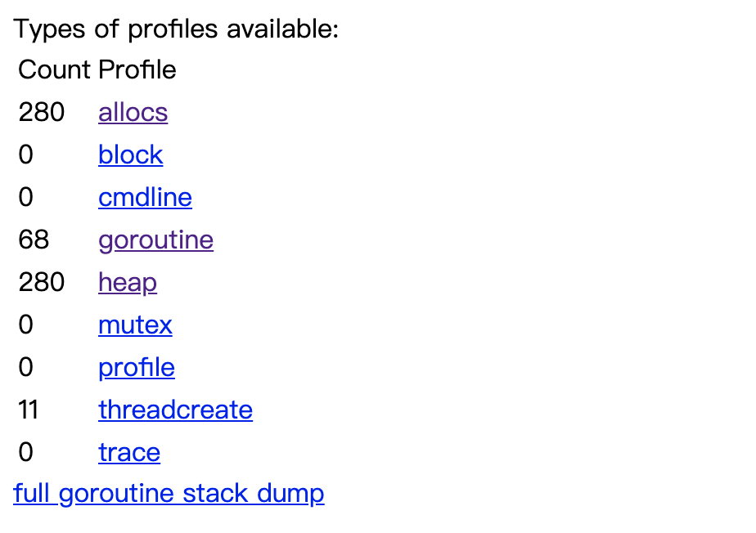The height and width of the screenshot is (533, 756).
Task: Open the block profile link
Action: point(131,155)
